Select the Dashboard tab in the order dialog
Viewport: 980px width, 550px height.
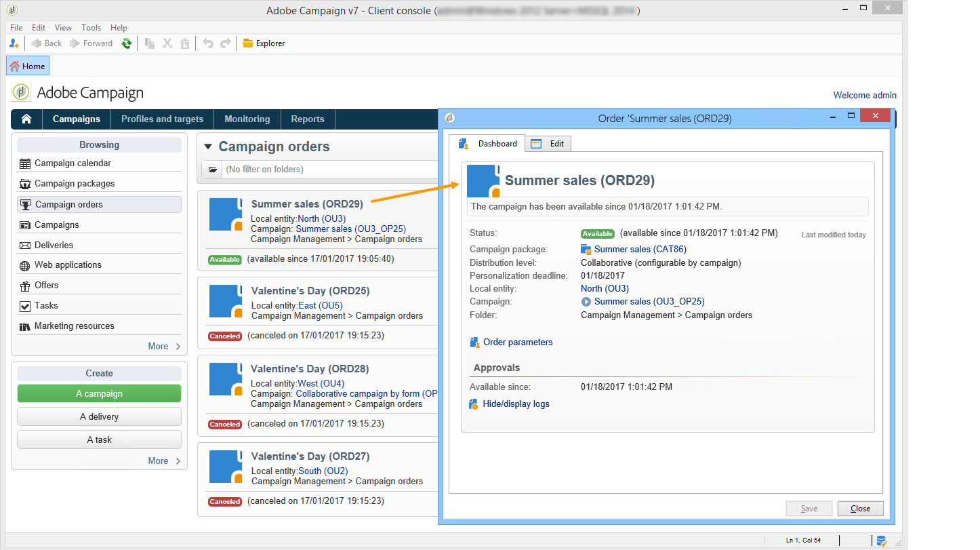tap(487, 144)
